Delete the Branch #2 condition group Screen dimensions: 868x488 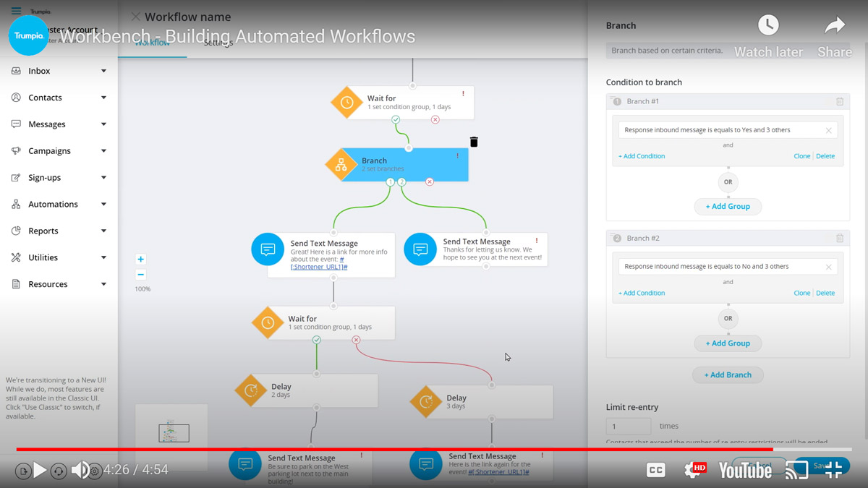(825, 293)
